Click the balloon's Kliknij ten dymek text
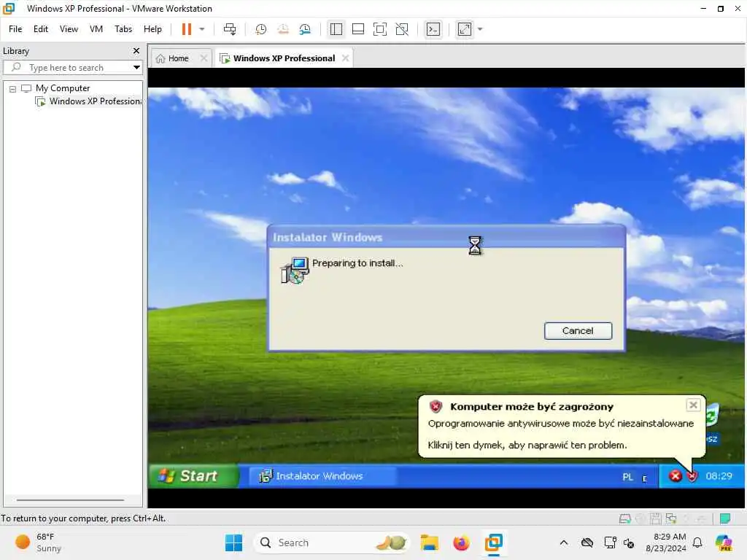 (527, 446)
